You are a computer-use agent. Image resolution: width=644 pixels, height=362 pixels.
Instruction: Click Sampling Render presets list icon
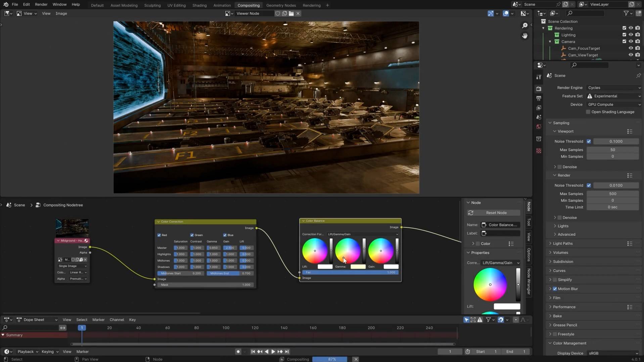tap(630, 175)
